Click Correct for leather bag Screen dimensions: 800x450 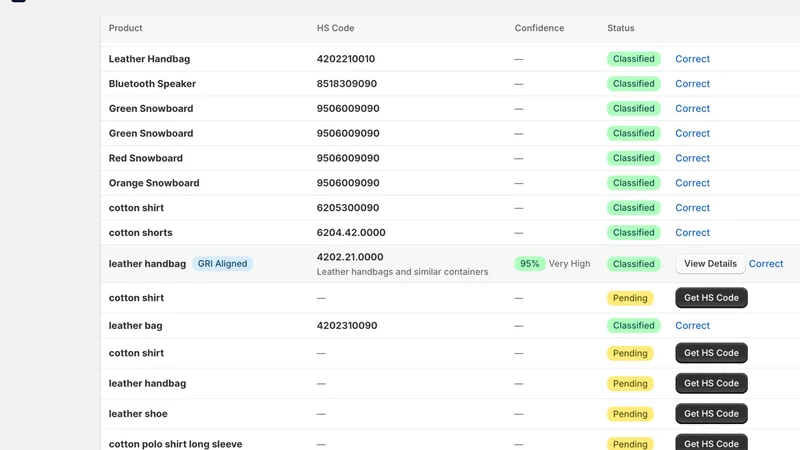(x=692, y=326)
